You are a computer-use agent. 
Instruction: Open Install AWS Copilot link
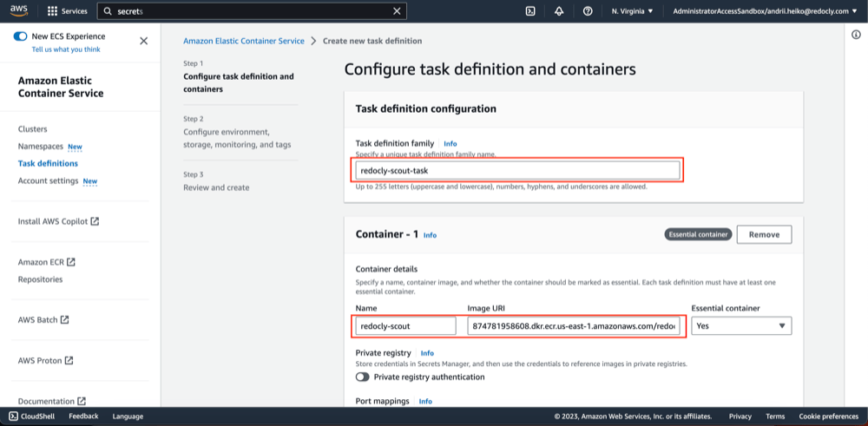(53, 220)
